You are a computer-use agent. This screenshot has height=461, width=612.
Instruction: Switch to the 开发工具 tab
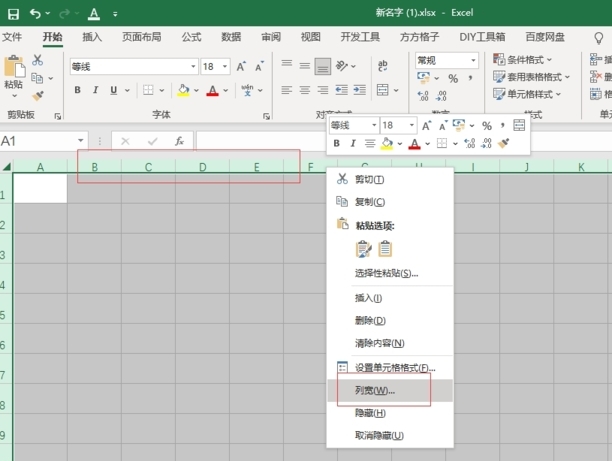click(360, 37)
